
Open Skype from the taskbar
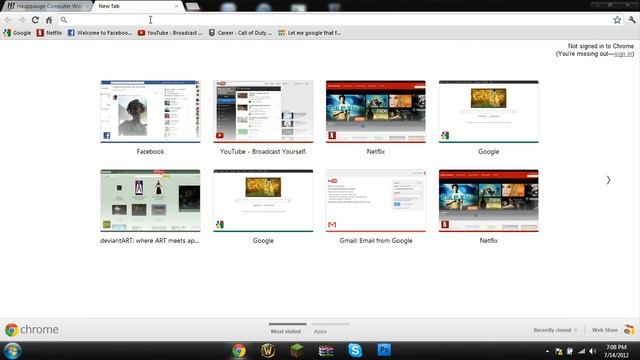pyautogui.click(x=355, y=351)
